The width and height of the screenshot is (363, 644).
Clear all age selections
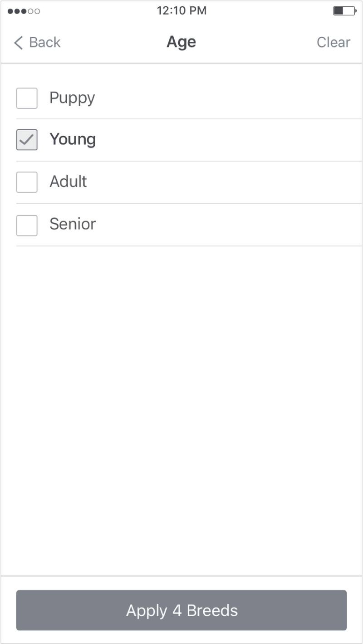click(x=333, y=42)
